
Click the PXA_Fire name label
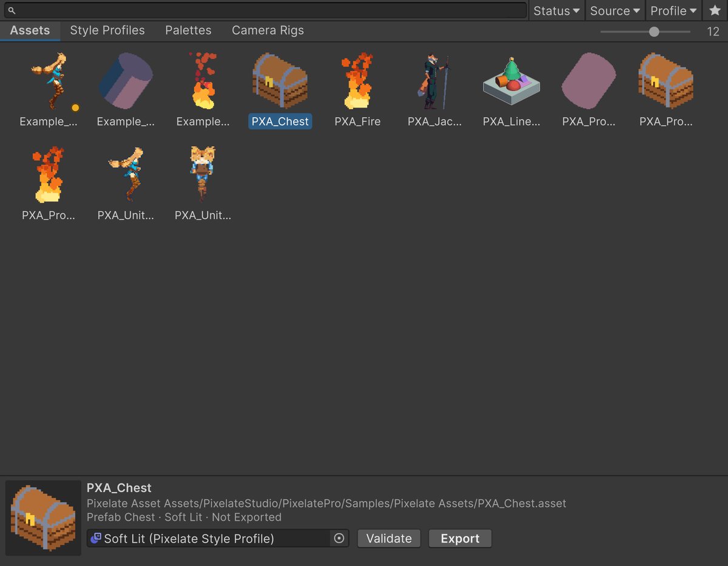coord(357,121)
